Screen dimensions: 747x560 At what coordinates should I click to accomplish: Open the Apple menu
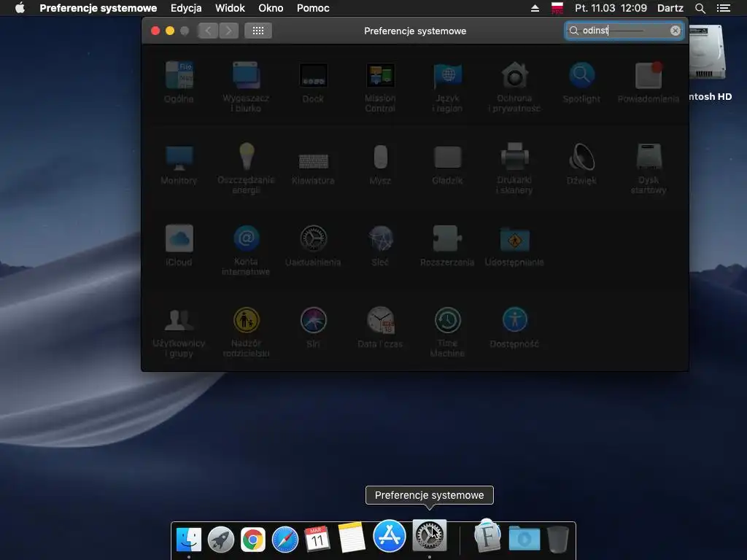coord(20,8)
